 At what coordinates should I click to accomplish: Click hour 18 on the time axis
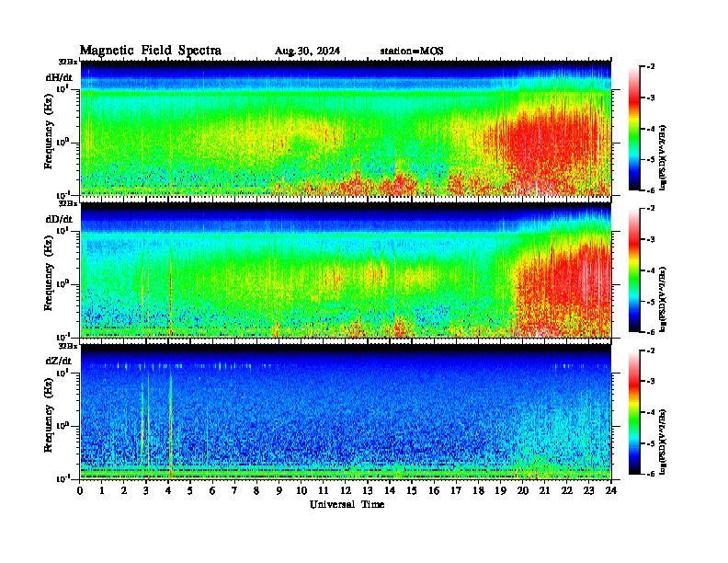478,490
